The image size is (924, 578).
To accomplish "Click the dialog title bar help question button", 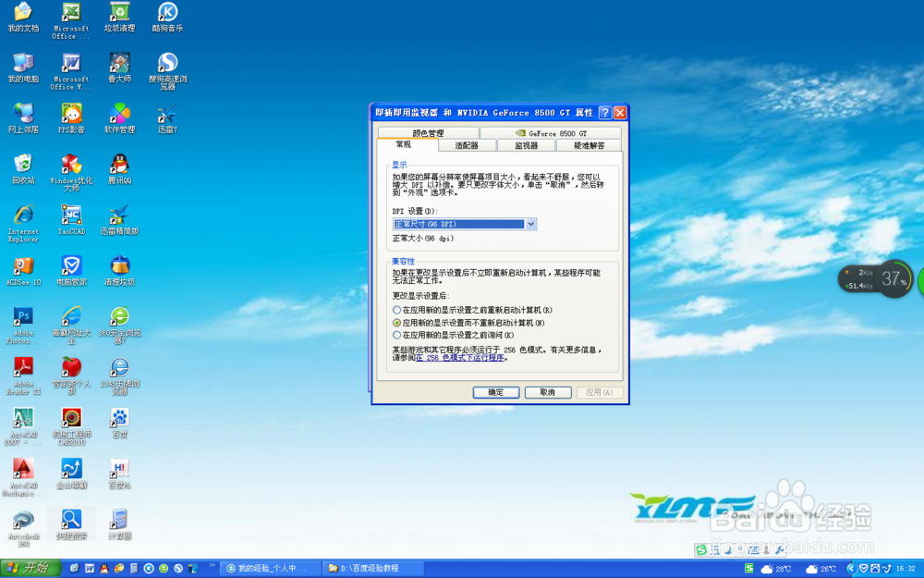I will [x=604, y=113].
